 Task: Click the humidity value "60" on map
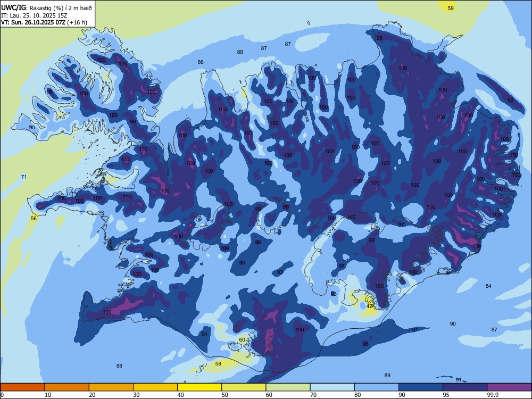(242, 339)
